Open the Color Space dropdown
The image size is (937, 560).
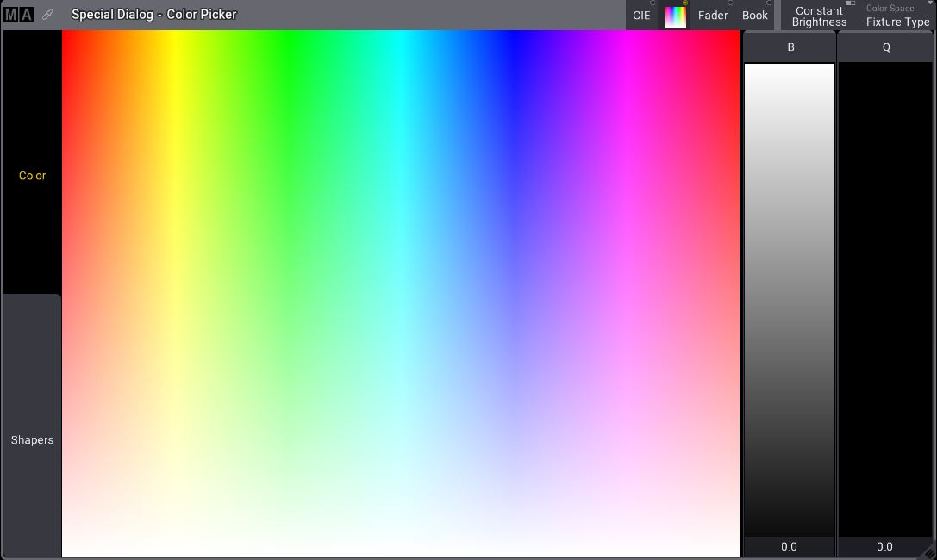click(897, 16)
